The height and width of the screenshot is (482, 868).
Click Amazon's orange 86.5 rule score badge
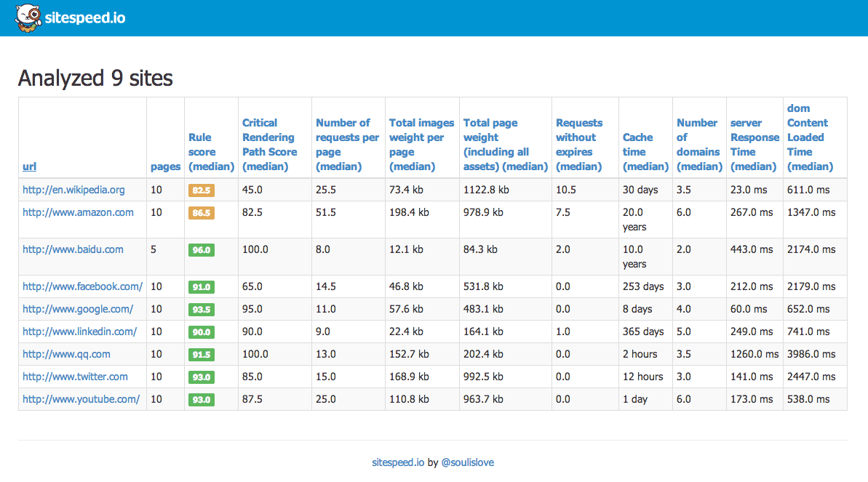(202, 213)
